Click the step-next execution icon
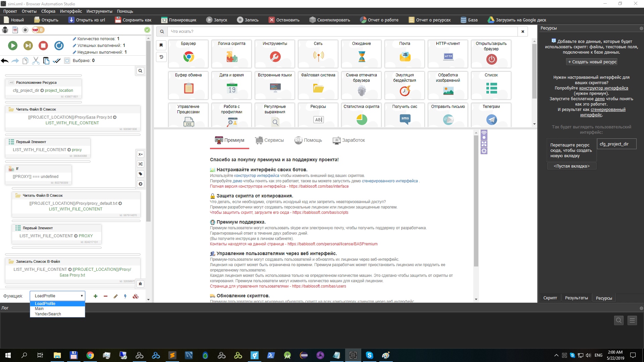 point(28,46)
